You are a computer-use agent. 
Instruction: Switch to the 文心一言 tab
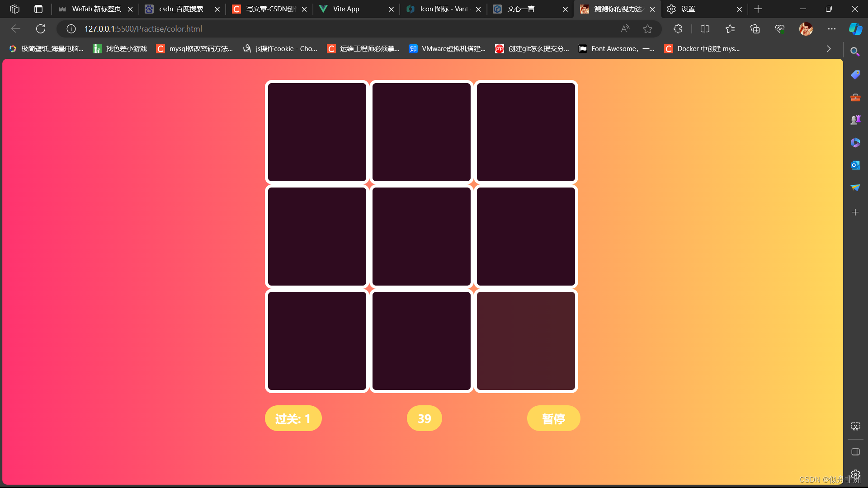coord(521,9)
